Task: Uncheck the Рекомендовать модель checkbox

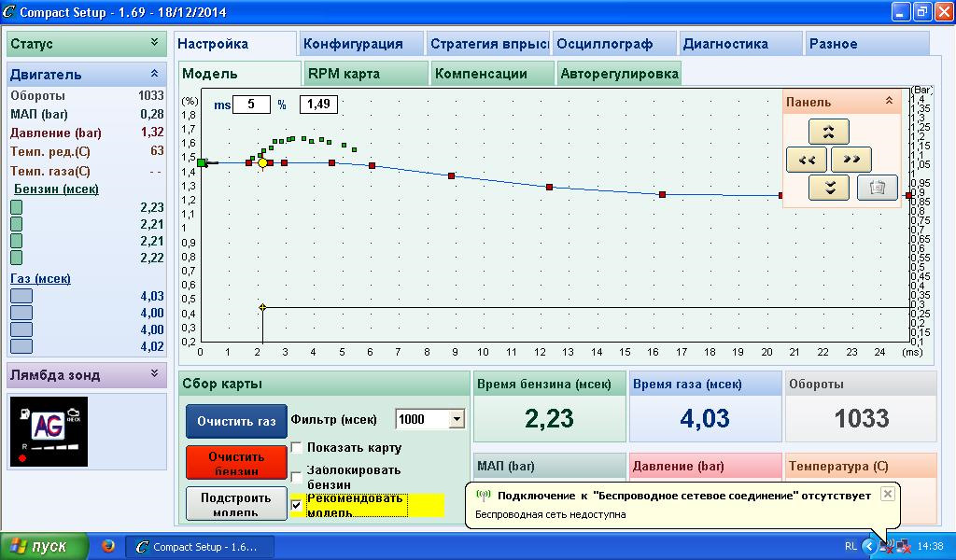Action: (x=296, y=505)
